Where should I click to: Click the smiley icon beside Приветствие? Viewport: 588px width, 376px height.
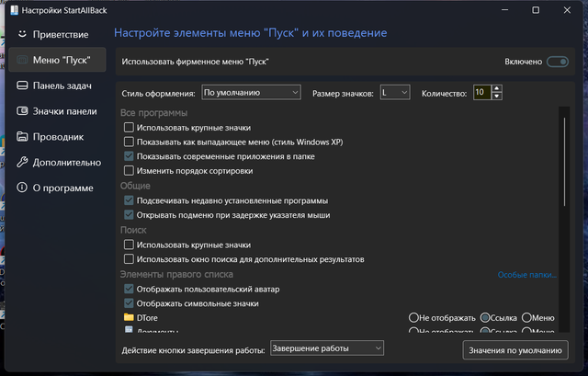22,34
